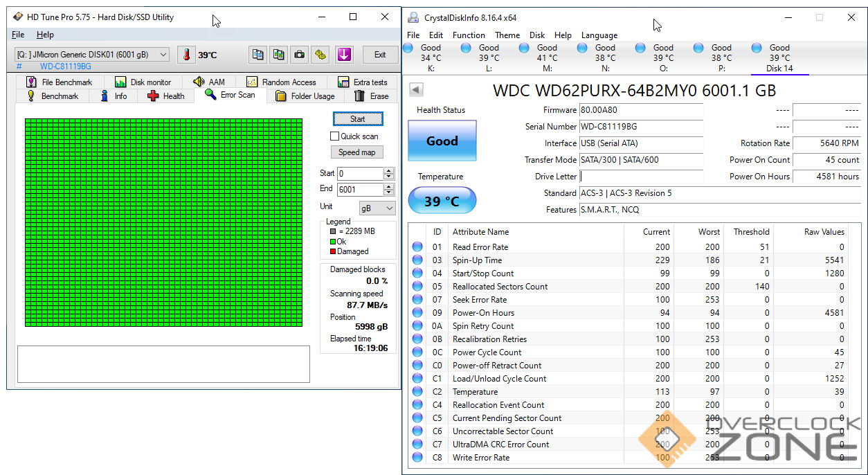
Task: Click the purple download arrow icon
Action: pos(344,55)
